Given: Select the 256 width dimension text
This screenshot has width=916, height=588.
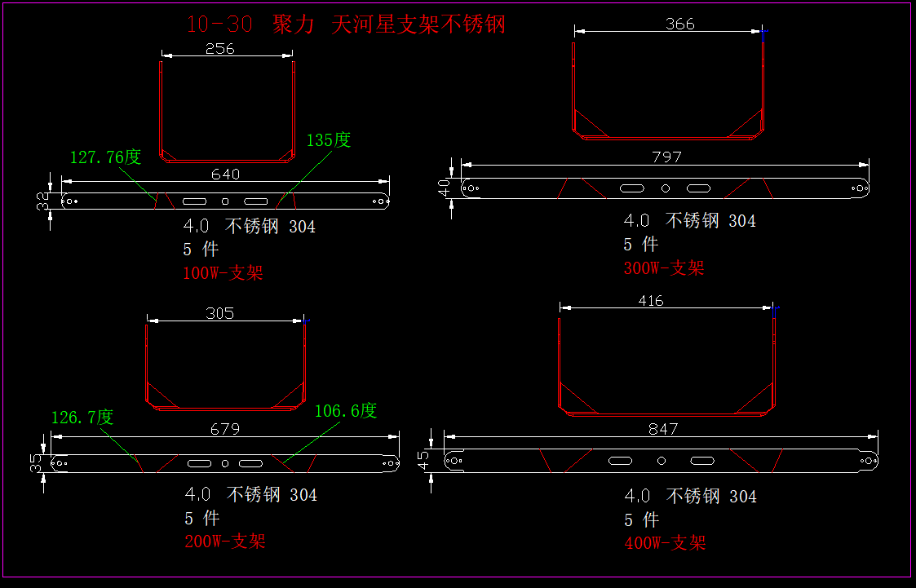Looking at the screenshot, I should [219, 49].
